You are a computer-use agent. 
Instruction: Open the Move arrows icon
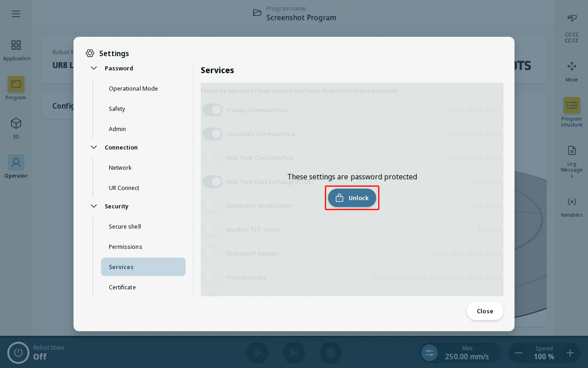coord(572,66)
